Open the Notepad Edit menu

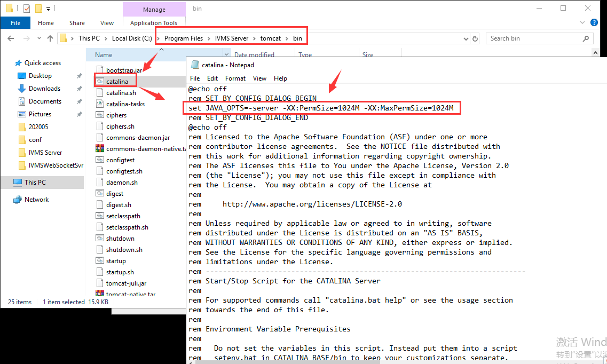[212, 78]
